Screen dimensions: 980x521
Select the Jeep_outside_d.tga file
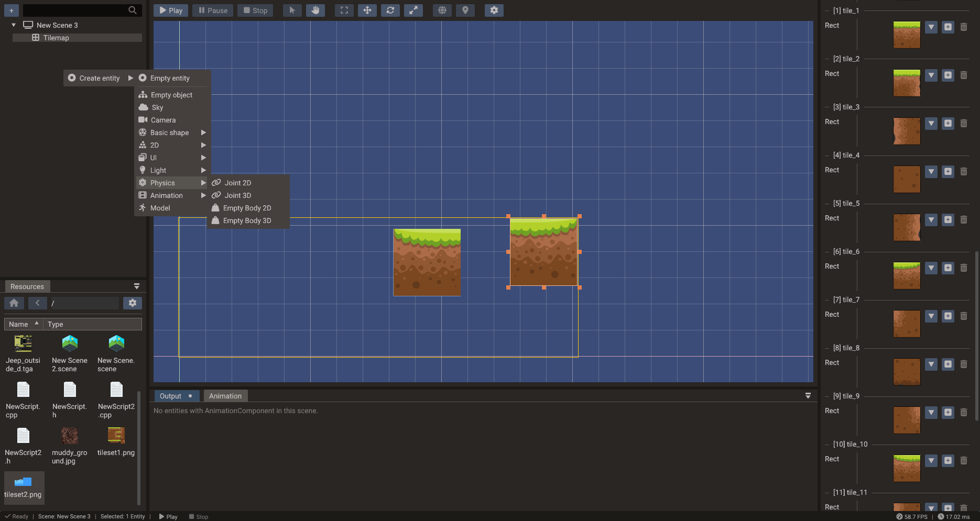(23, 353)
